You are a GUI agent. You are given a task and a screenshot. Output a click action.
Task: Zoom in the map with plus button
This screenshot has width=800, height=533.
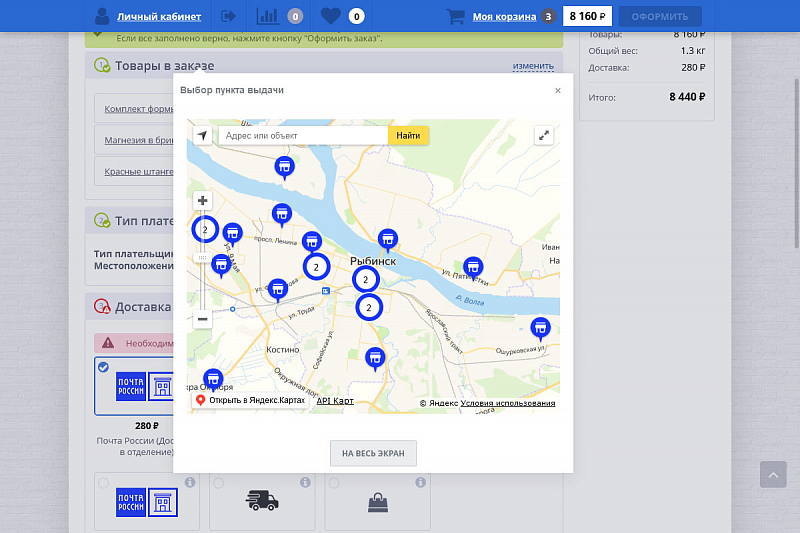click(x=203, y=200)
